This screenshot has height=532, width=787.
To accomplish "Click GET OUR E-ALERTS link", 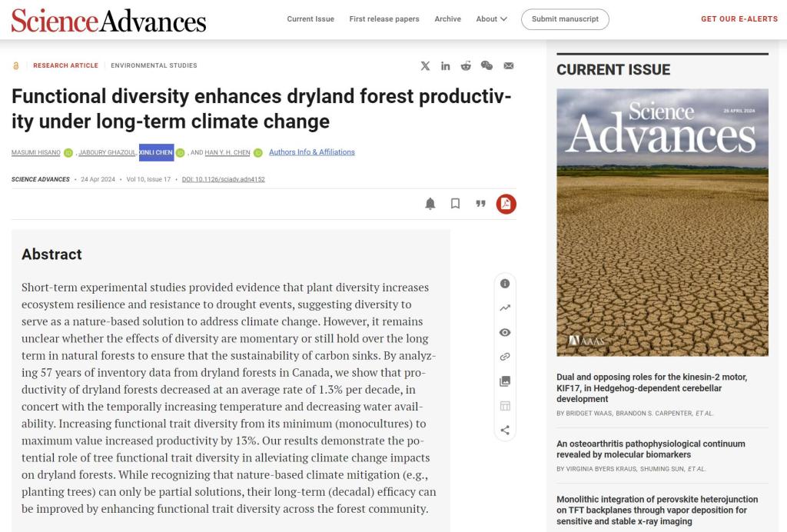I will (x=738, y=19).
